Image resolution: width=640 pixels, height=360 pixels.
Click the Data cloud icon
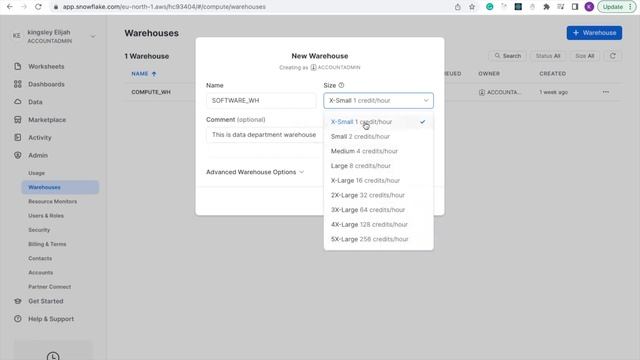(18, 102)
